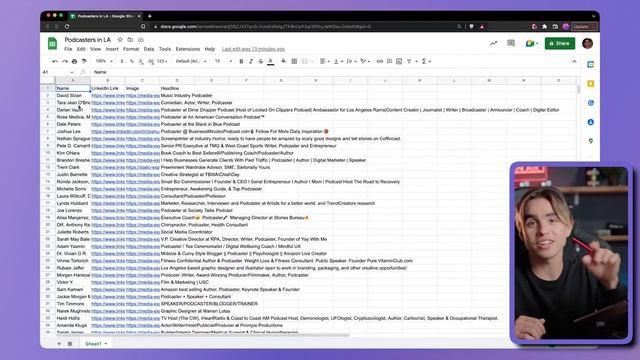This screenshot has width=640, height=360.
Task: Click the Google Sheets home logo
Action: pos(52,43)
